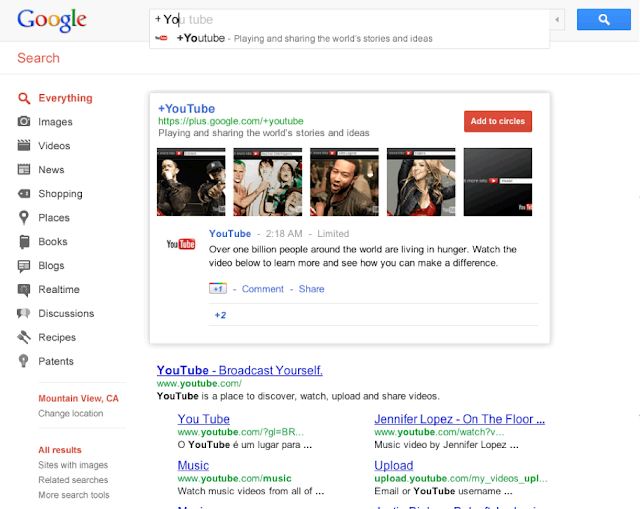The height and width of the screenshot is (509, 640).
Task: Select the Patents search filter
Action: tap(56, 361)
